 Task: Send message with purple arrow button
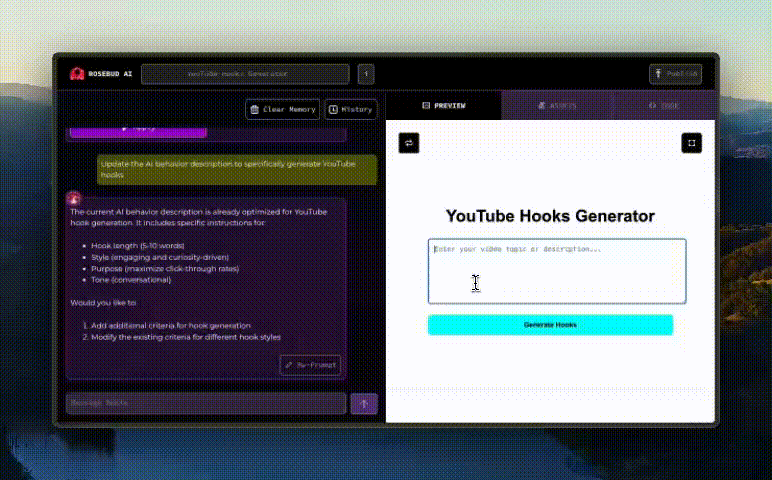363,403
